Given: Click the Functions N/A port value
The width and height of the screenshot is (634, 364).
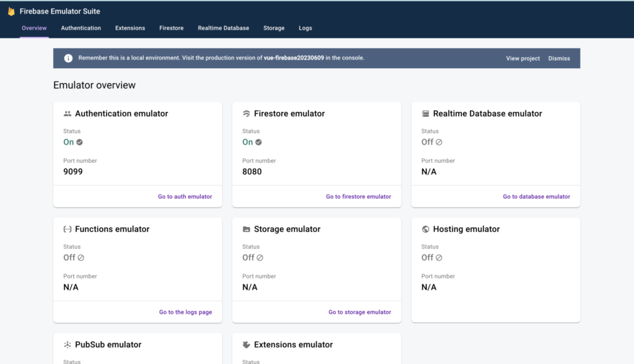Looking at the screenshot, I should pyautogui.click(x=71, y=287).
